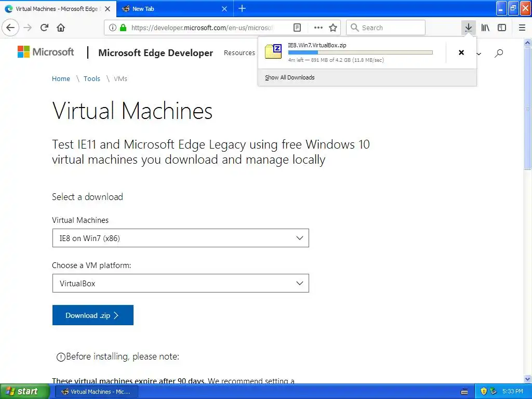The width and height of the screenshot is (532, 399).
Task: Open the Library bookshelf icon
Action: click(485, 28)
